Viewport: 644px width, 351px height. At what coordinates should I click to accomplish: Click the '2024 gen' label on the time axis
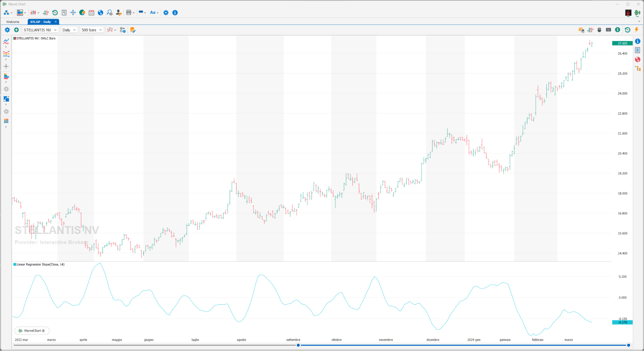click(x=474, y=340)
